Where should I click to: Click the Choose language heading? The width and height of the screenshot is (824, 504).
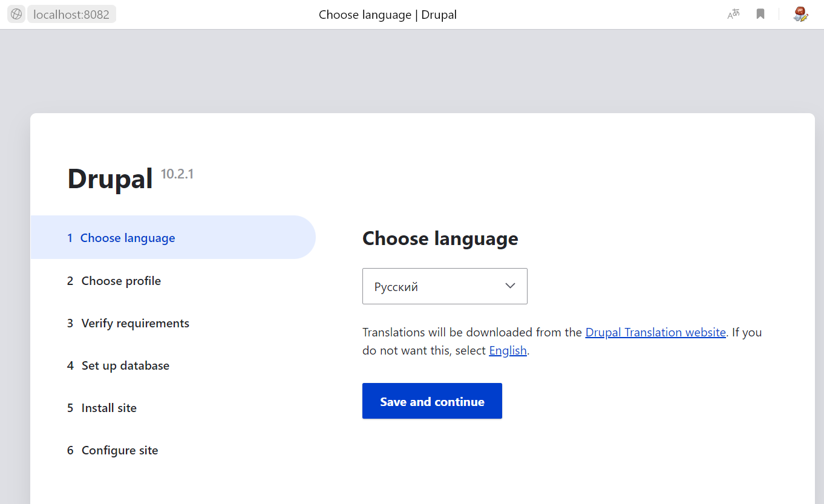[440, 238]
